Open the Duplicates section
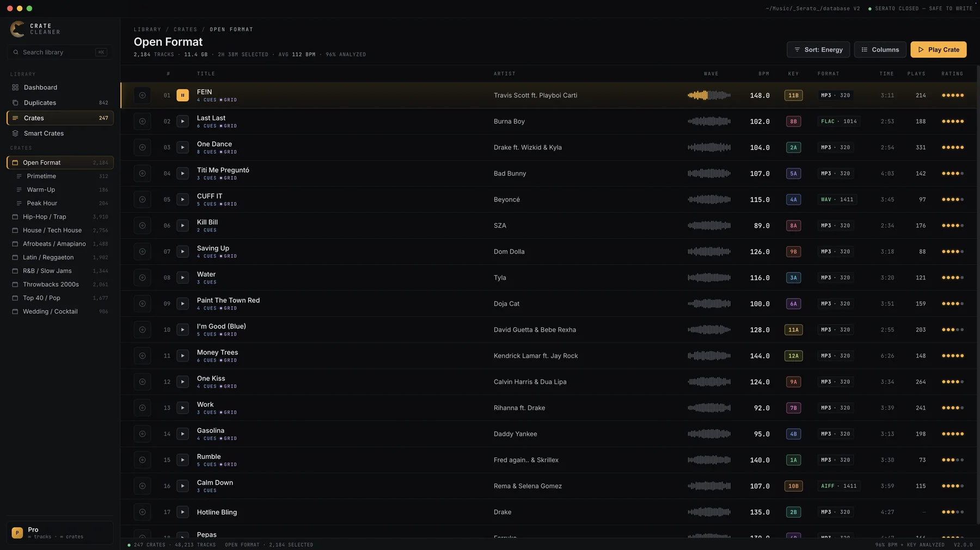The width and height of the screenshot is (980, 550). 60,102
